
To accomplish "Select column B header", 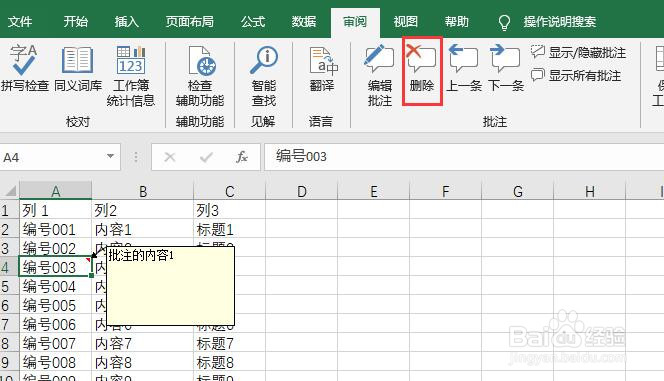I will [143, 191].
